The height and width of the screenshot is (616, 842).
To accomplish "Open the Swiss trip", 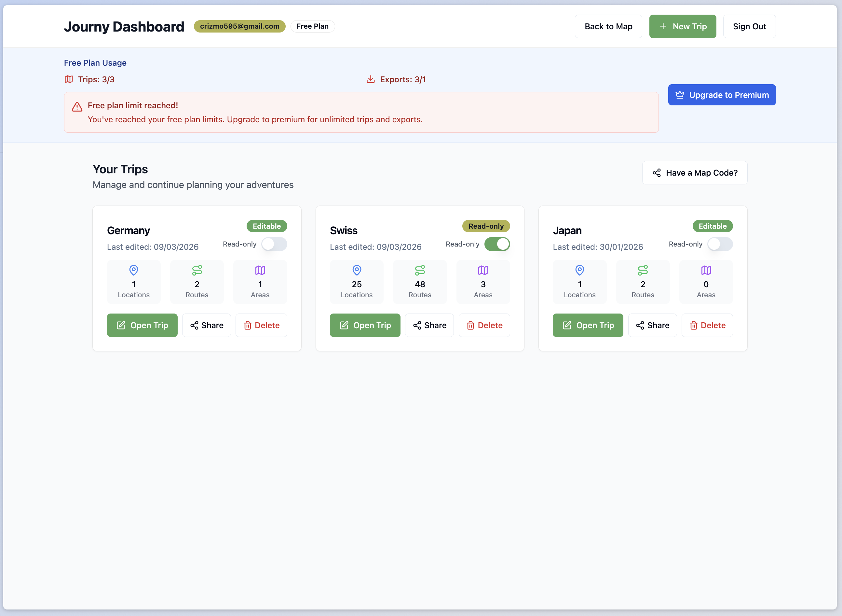I will click(x=365, y=325).
